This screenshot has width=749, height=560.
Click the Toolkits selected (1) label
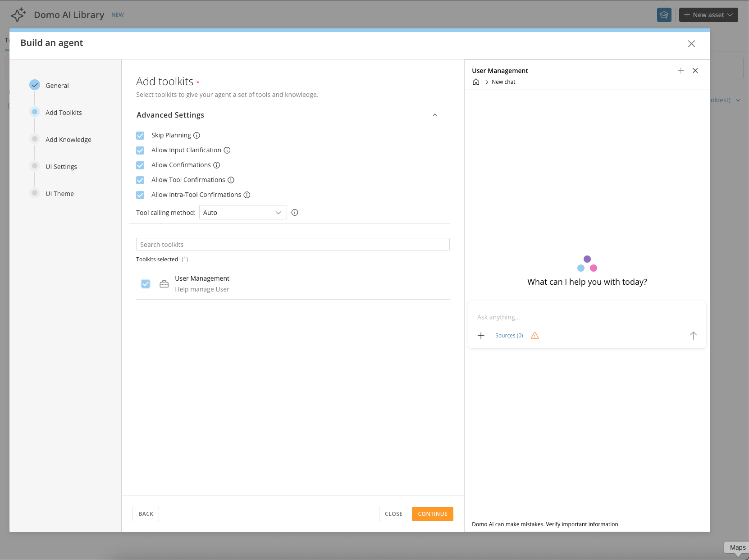[162, 260]
